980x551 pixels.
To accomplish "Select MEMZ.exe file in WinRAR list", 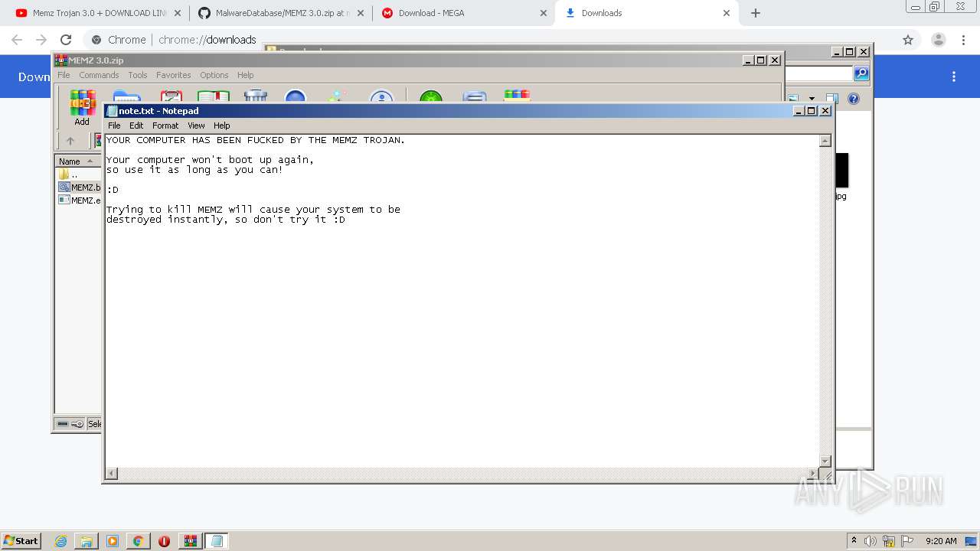I will click(x=79, y=201).
